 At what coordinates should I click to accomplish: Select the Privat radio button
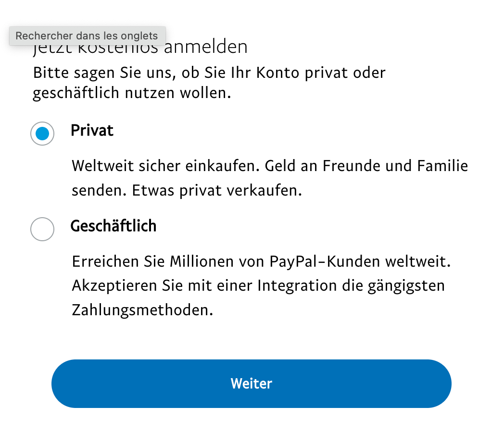pos(42,133)
